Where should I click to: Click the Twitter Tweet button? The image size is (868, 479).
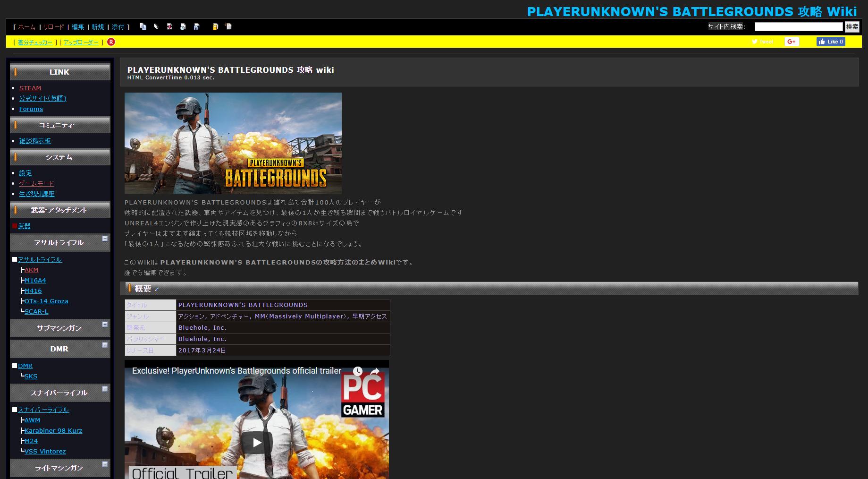[763, 42]
